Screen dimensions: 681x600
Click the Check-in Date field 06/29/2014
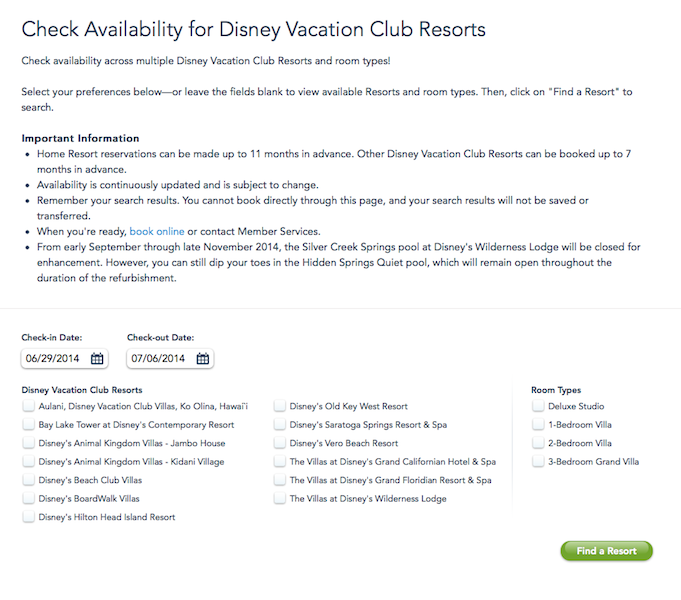[64, 358]
